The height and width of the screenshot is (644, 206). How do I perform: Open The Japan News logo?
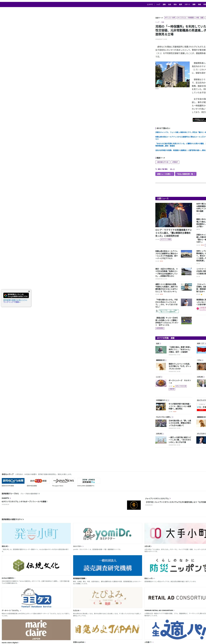tap(64, 481)
